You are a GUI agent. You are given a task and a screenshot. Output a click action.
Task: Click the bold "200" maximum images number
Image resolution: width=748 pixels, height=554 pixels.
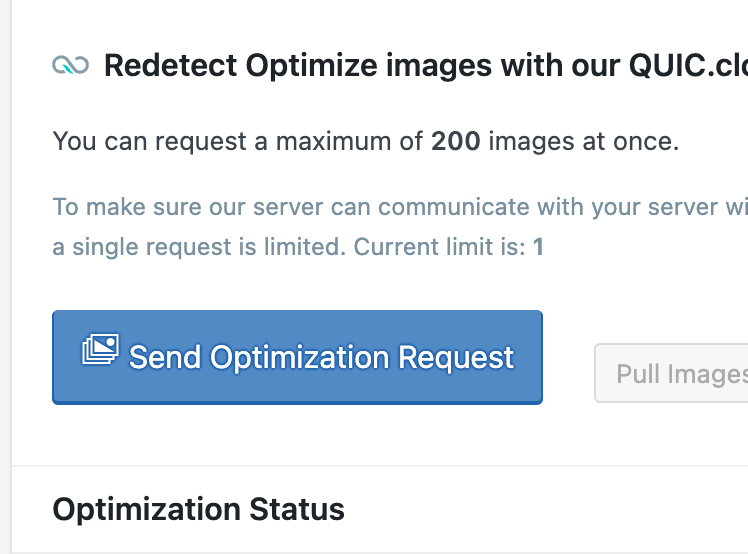point(456,142)
